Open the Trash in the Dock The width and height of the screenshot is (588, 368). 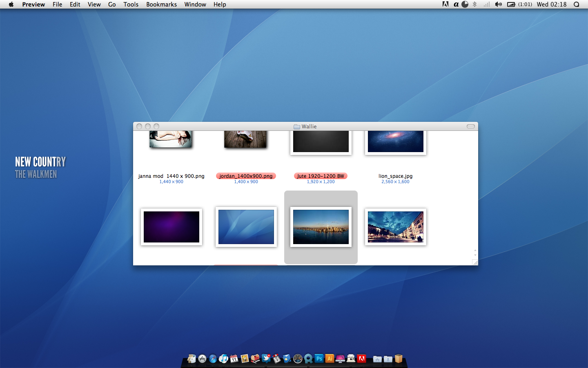click(399, 359)
